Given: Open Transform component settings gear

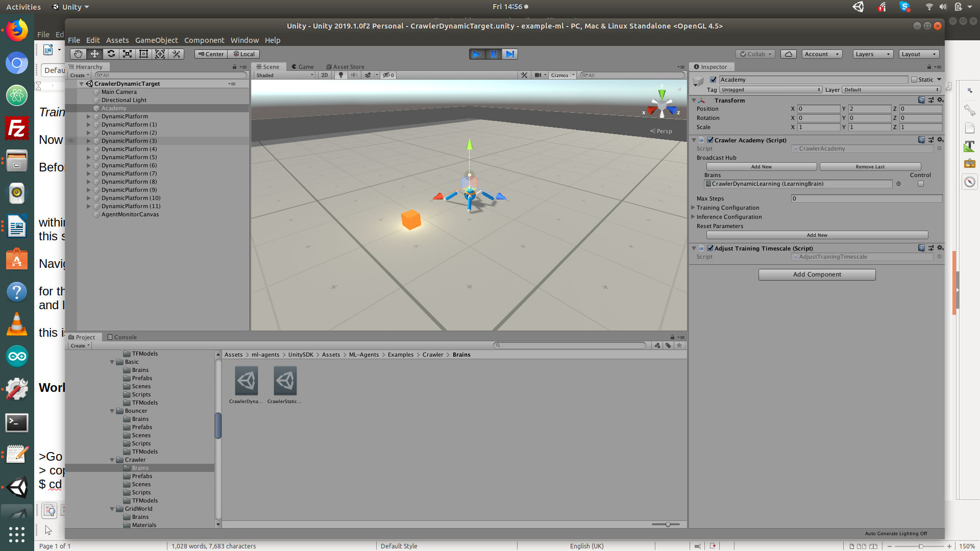Looking at the screenshot, I should pyautogui.click(x=940, y=100).
